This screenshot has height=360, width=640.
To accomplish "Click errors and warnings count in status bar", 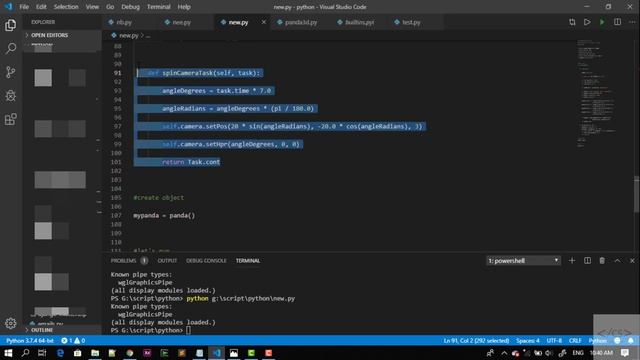I will 73,340.
